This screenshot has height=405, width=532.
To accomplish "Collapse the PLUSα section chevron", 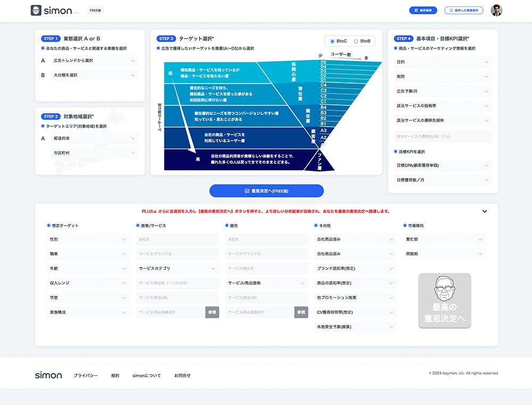I will 484,211.
